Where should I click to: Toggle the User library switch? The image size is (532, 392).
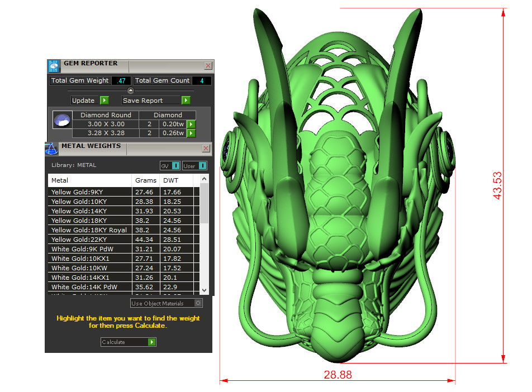[x=202, y=166]
